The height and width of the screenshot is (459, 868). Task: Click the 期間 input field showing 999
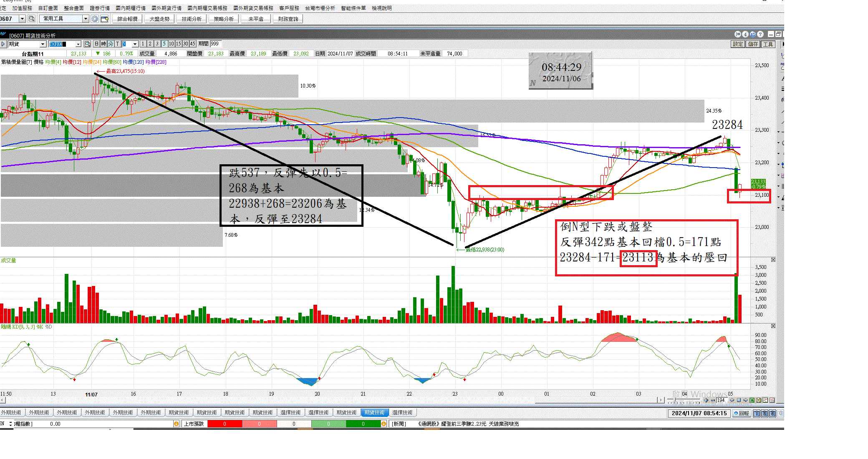[x=216, y=44]
